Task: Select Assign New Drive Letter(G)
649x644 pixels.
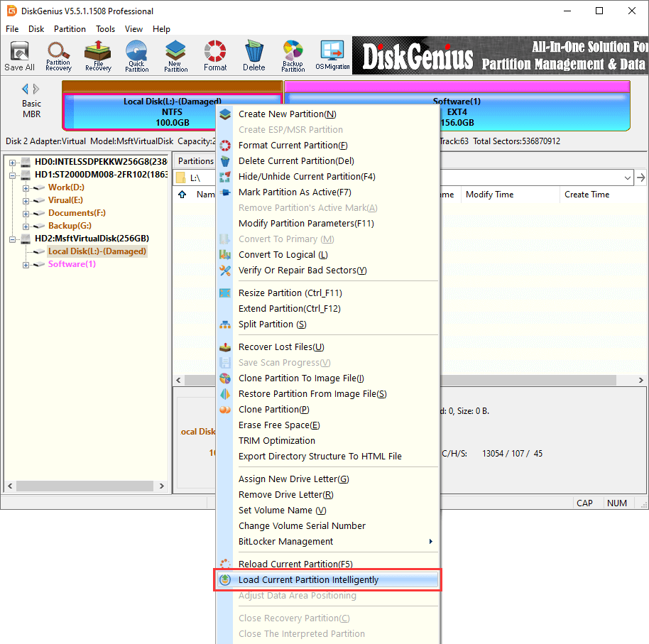Action: click(x=327, y=479)
